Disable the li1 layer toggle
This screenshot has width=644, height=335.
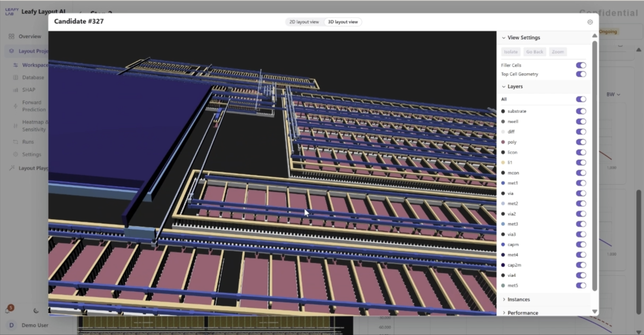click(581, 162)
